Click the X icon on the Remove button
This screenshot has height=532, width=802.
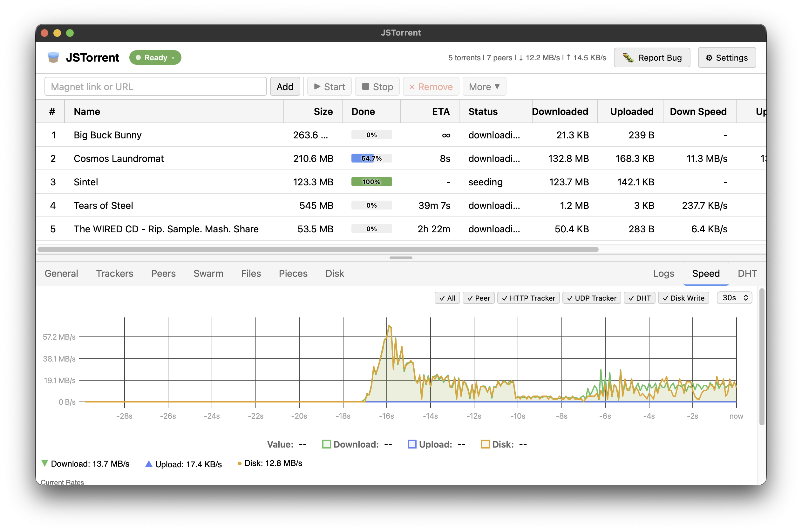tap(412, 87)
